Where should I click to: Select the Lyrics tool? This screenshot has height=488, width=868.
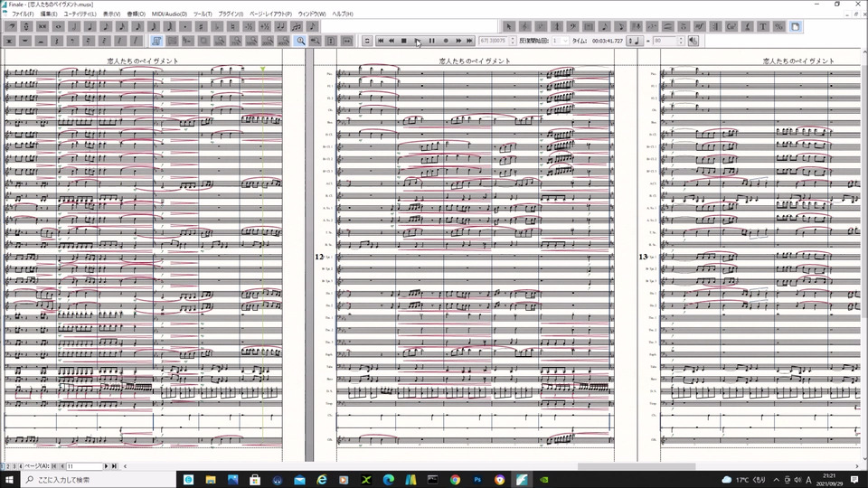[x=748, y=26]
